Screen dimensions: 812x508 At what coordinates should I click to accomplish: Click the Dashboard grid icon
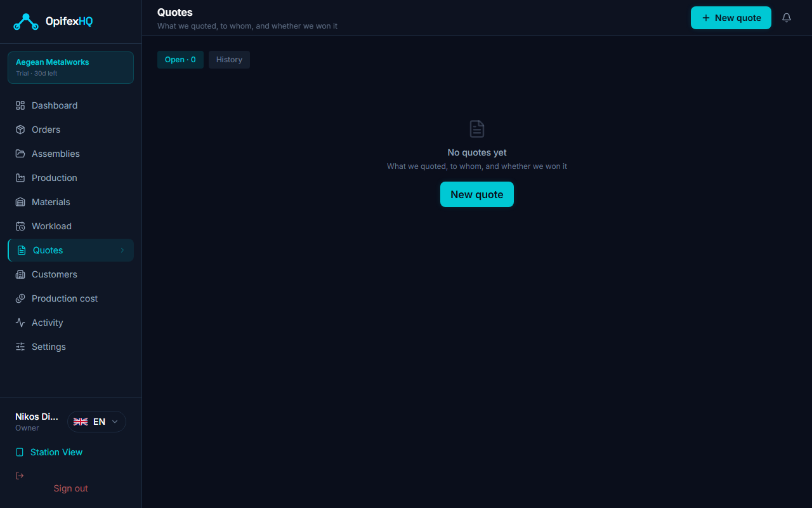point(20,105)
